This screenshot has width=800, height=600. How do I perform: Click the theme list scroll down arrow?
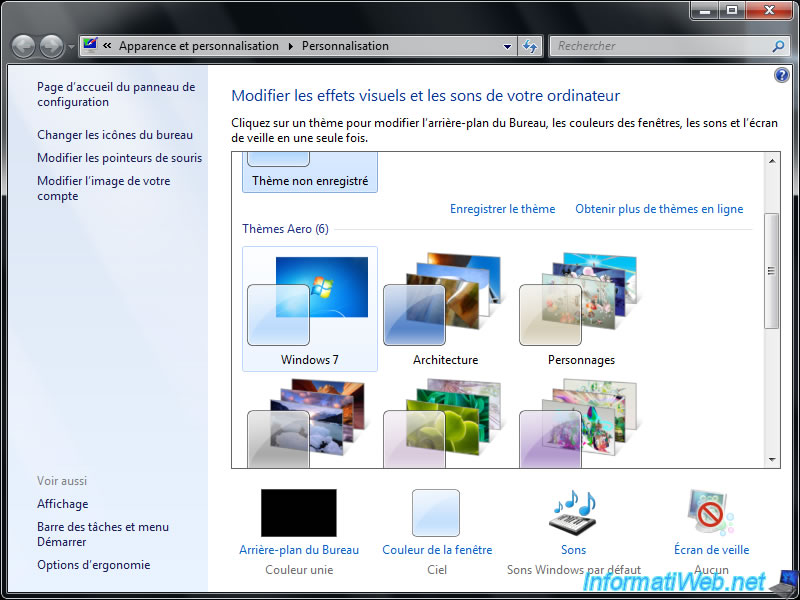pos(772,459)
